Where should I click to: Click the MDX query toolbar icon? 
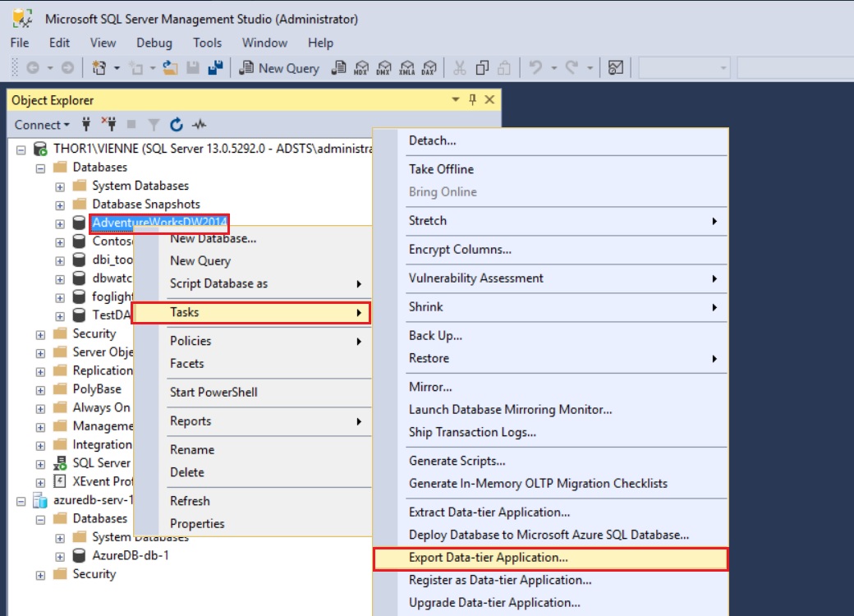point(361,68)
